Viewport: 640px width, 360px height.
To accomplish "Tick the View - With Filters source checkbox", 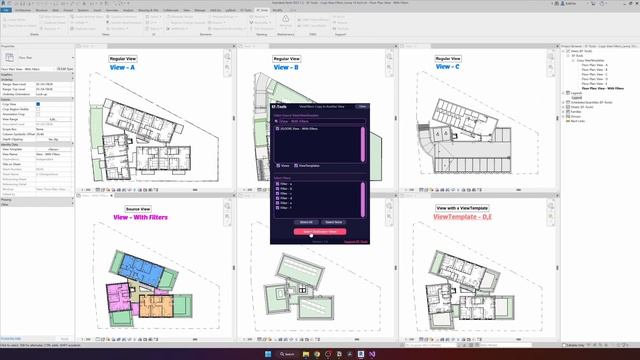I will click(x=278, y=129).
